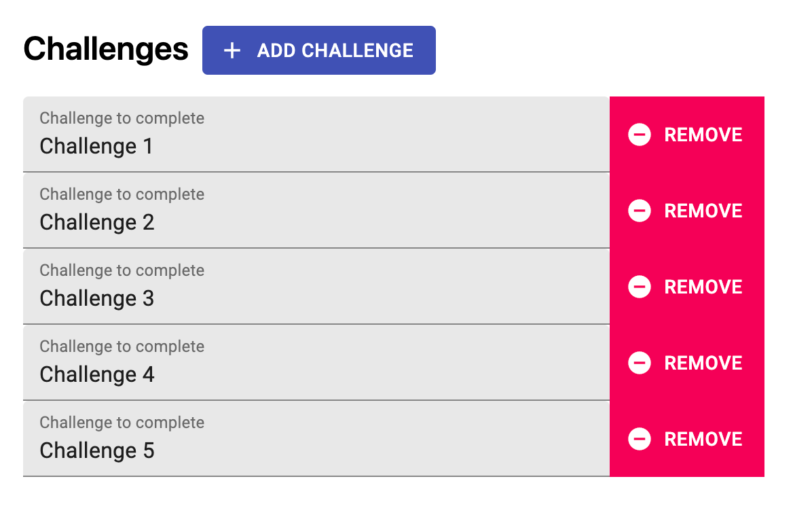Focus the input containing Challenge 3
Screen dimensions: 812x515
316,287
